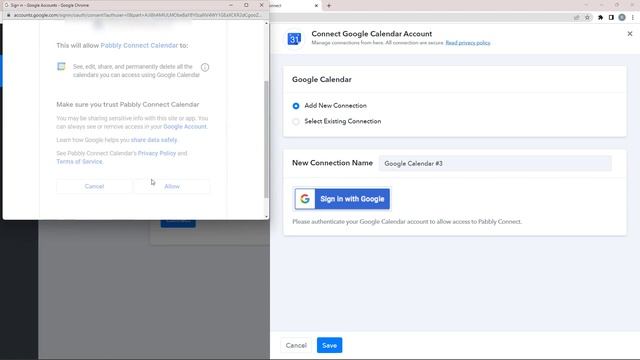Select the Select Existing Connection radio button
Screen dimensions: 640x360
click(296, 121)
